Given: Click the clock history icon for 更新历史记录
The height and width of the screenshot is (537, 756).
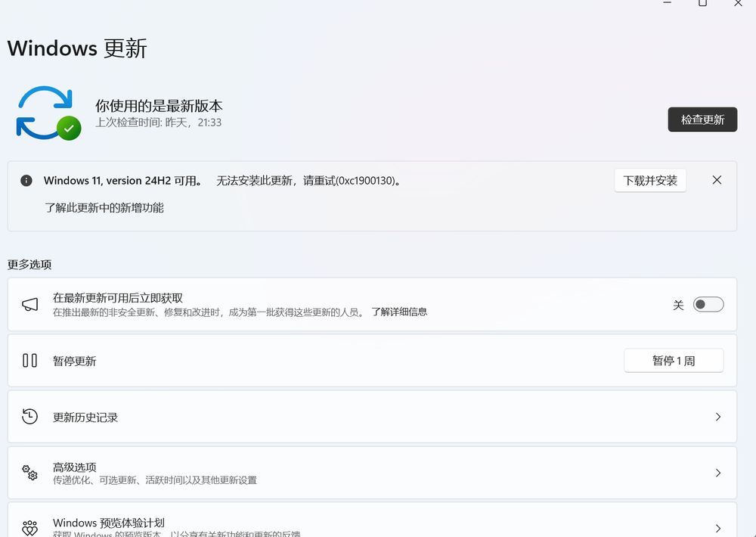Looking at the screenshot, I should [30, 417].
